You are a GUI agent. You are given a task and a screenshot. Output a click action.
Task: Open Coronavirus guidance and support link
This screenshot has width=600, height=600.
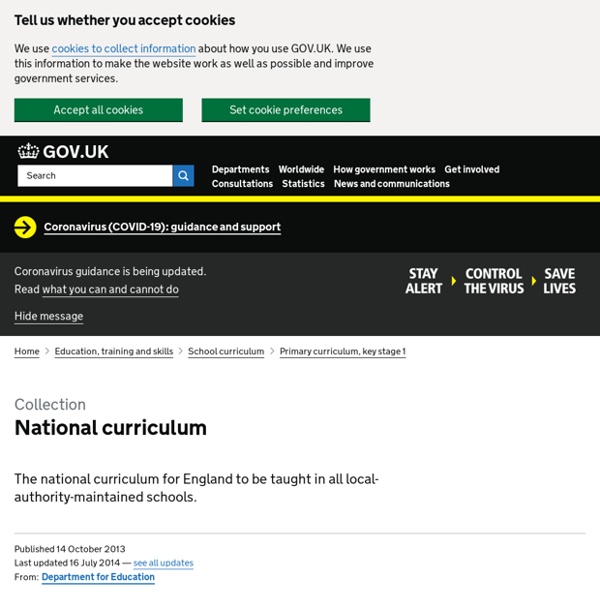click(162, 227)
